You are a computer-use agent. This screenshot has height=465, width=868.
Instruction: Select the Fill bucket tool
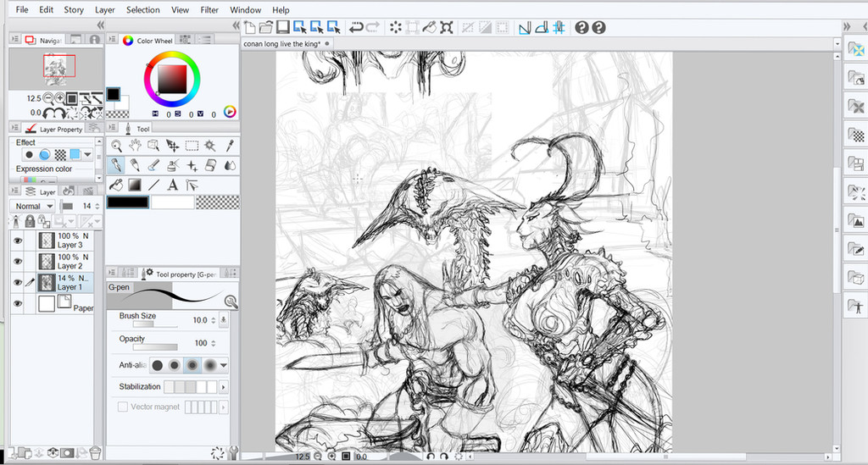point(116,185)
